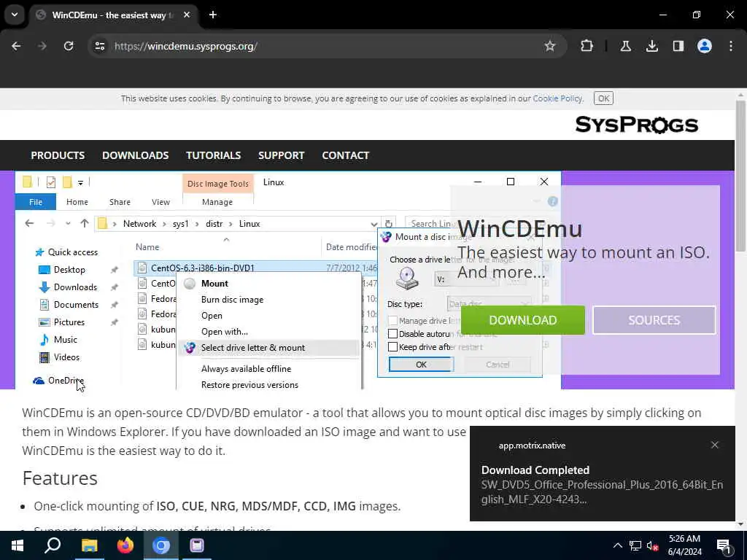The image size is (747, 560).
Task: Toggle the Chrome side panel icon
Action: click(x=678, y=46)
